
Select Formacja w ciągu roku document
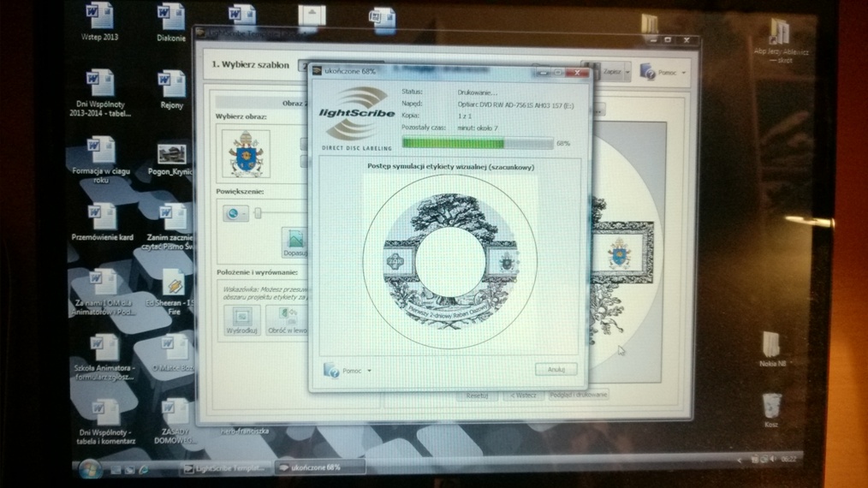(101, 159)
